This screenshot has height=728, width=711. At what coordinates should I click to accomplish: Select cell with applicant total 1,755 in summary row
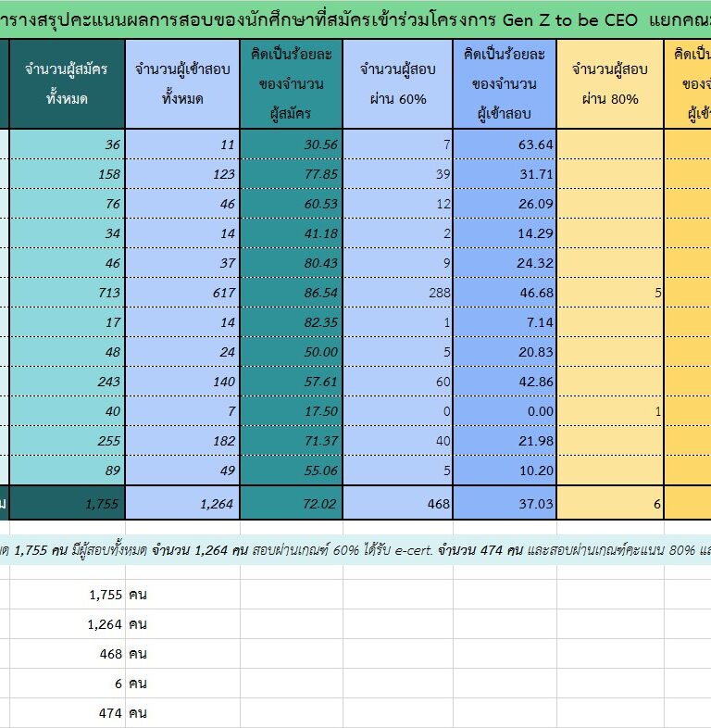pyautogui.click(x=67, y=503)
